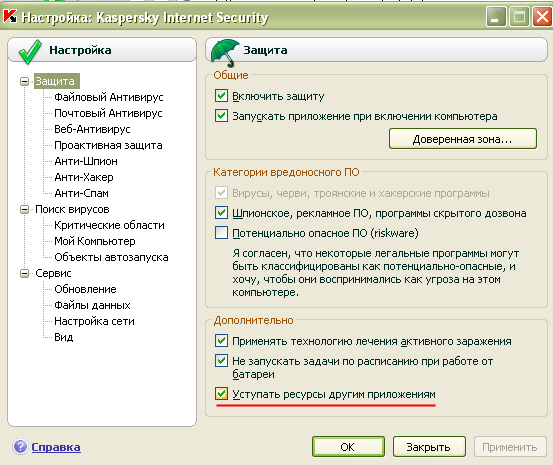The width and height of the screenshot is (553, 465).
Task: Uncheck Уступать ресурсы другим приложениям
Action: (221, 394)
